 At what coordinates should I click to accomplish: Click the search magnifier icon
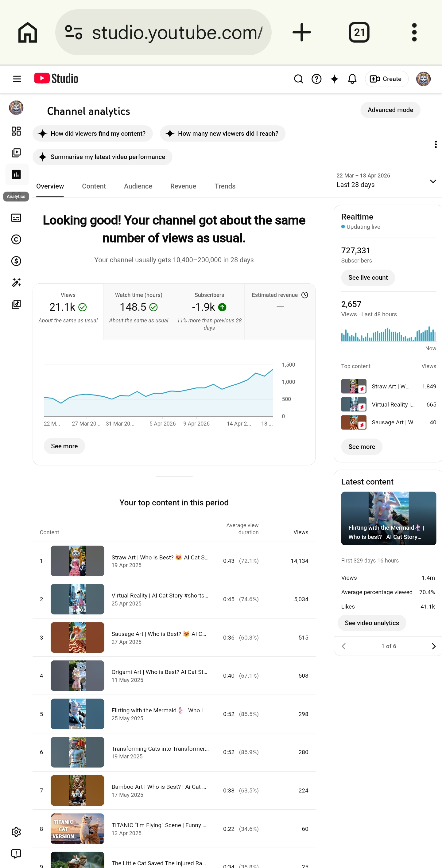(x=298, y=79)
